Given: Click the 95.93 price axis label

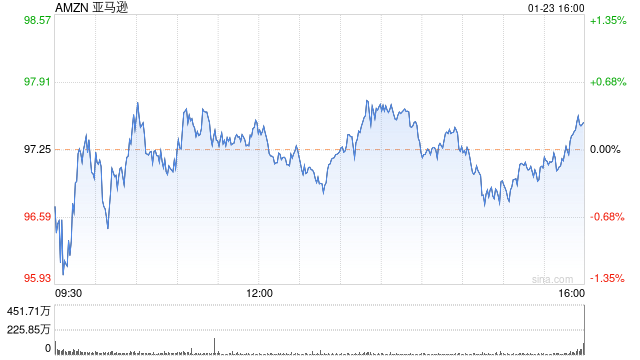Looking at the screenshot, I should tap(37, 278).
